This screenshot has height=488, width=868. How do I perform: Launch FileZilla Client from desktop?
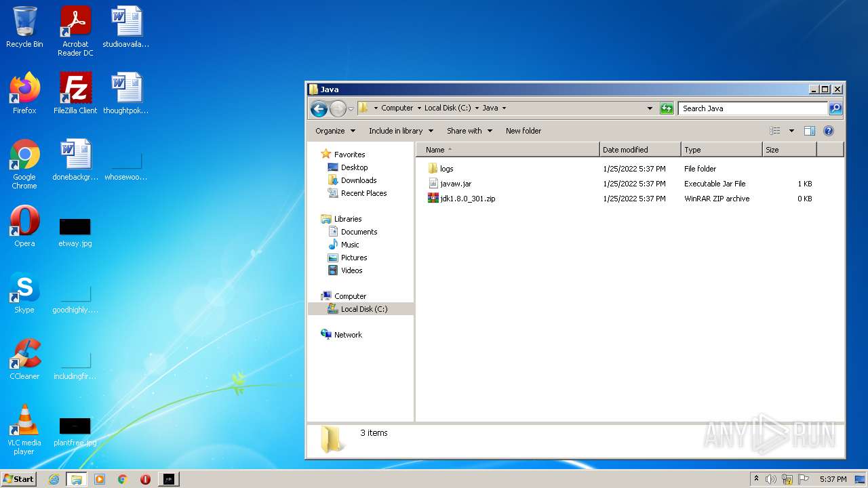(75, 94)
